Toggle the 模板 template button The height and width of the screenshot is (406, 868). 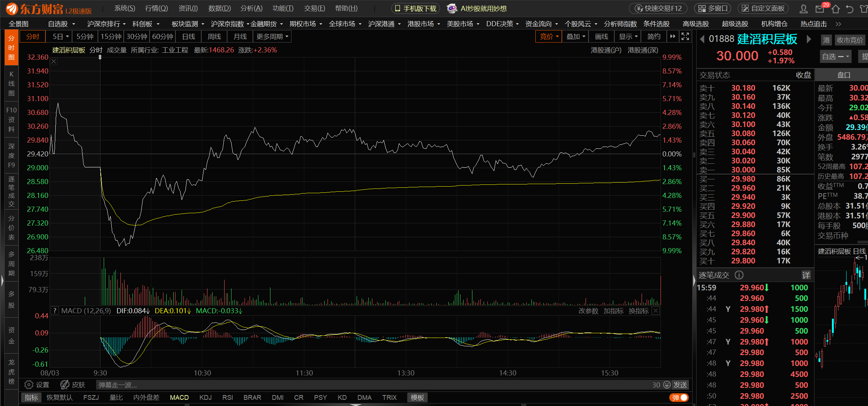[x=417, y=398]
